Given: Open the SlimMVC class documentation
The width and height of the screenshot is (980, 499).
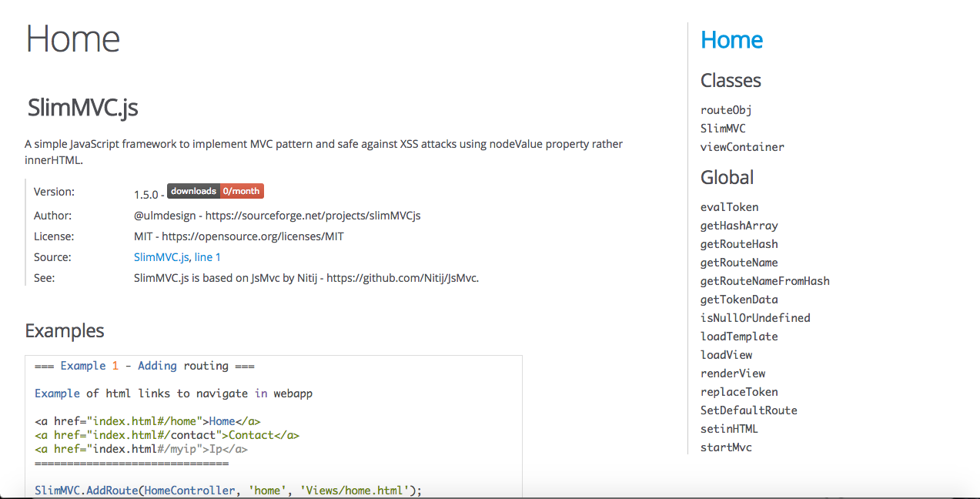Looking at the screenshot, I should (x=722, y=128).
